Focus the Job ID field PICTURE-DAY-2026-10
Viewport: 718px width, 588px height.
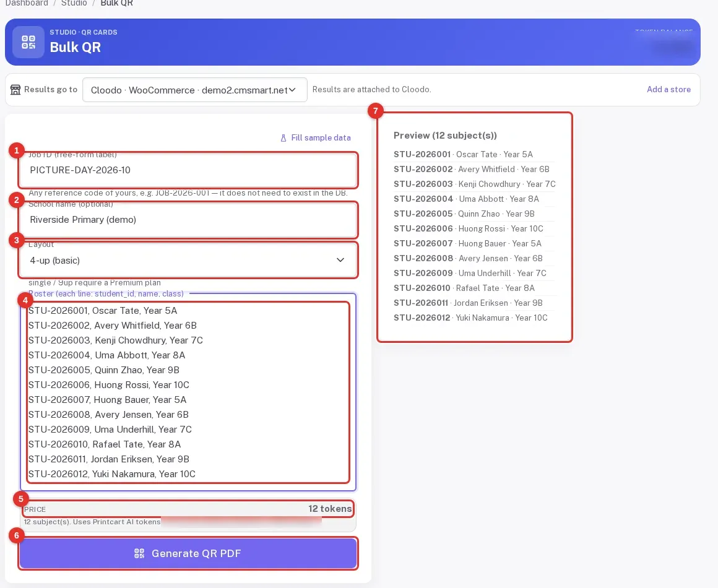click(x=188, y=170)
